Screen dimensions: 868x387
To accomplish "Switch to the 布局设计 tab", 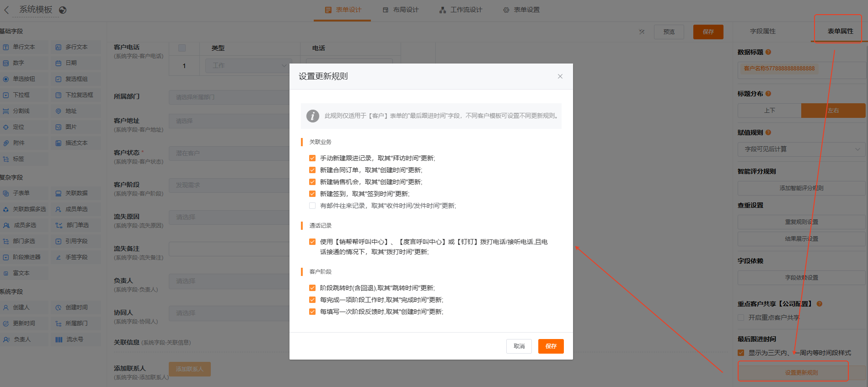I will point(401,10).
